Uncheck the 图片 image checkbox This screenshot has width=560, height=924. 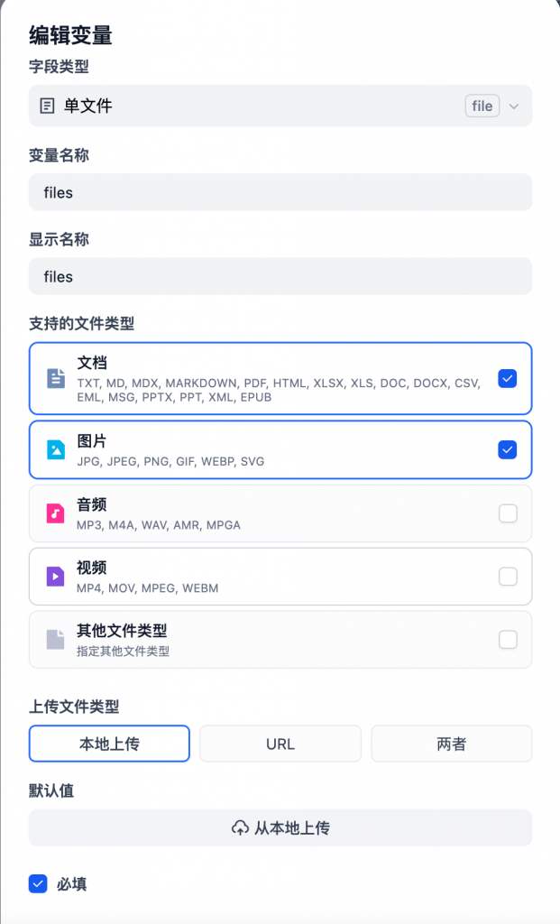[508, 449]
